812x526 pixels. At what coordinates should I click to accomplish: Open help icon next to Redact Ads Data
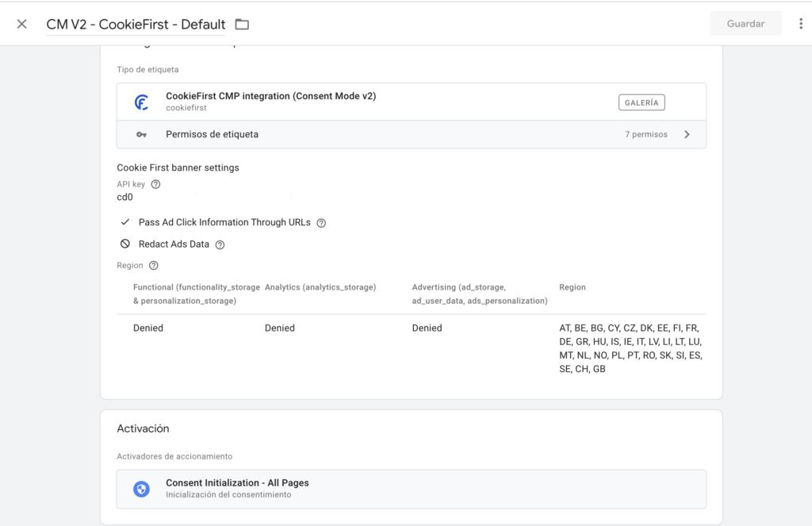pyautogui.click(x=220, y=244)
